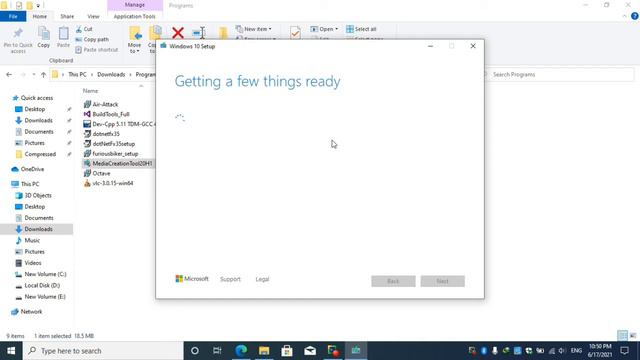Click the red X Delete icon
This screenshot has width=640, height=360.
[x=178, y=33]
